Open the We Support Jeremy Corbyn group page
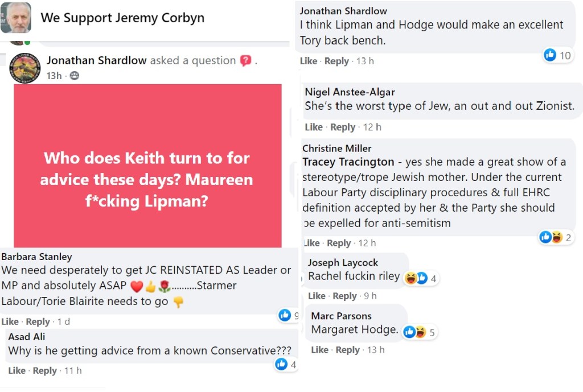This screenshot has width=583, height=392. (122, 18)
